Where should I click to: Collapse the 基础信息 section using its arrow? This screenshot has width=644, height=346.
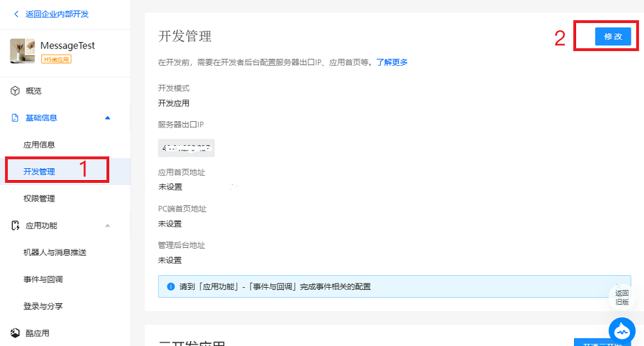tap(107, 118)
